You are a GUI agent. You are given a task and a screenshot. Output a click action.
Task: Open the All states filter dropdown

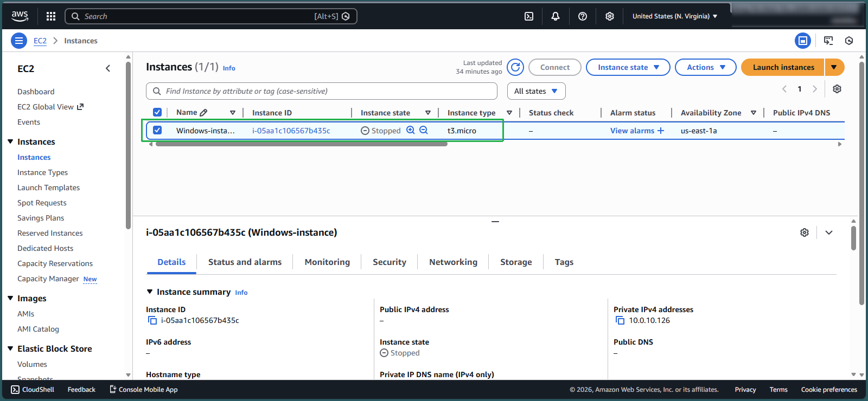click(536, 91)
